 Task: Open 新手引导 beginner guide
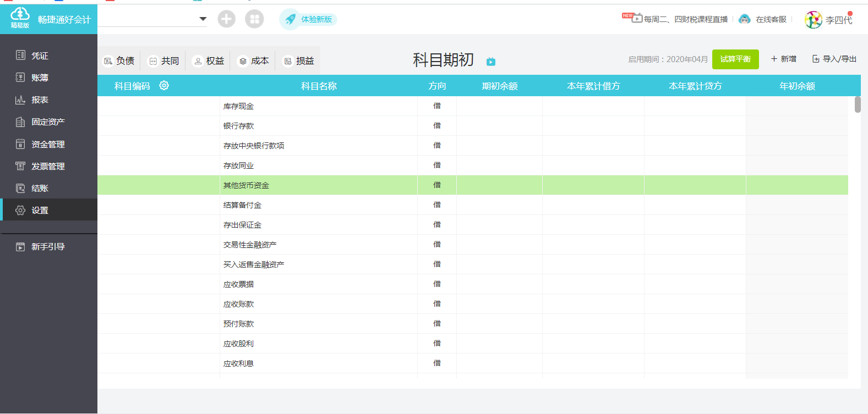pos(47,247)
